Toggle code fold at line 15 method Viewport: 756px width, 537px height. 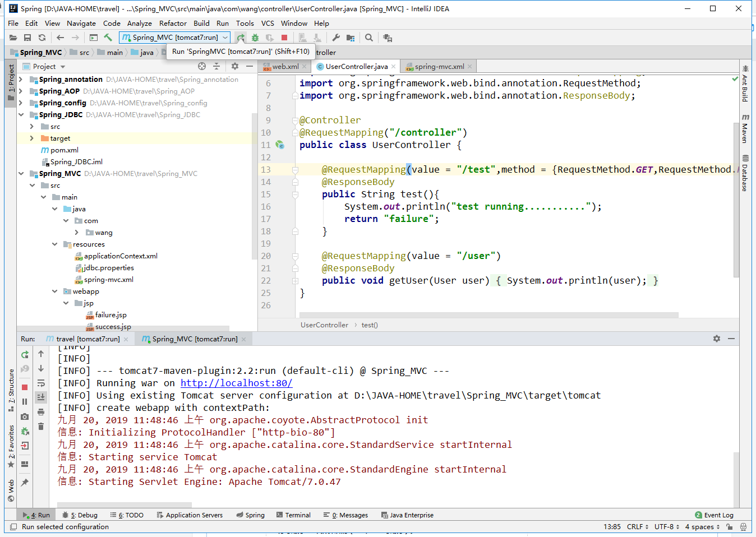[295, 195]
